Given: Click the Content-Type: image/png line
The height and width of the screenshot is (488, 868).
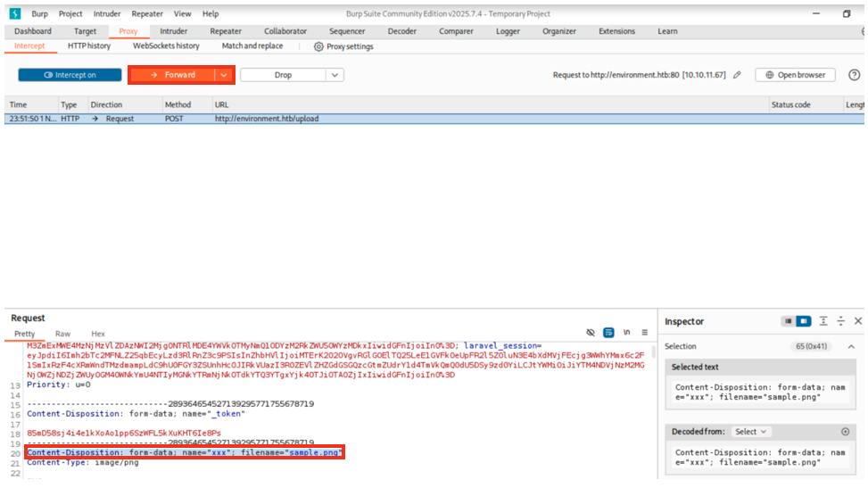Looking at the screenshot, I should point(83,462).
